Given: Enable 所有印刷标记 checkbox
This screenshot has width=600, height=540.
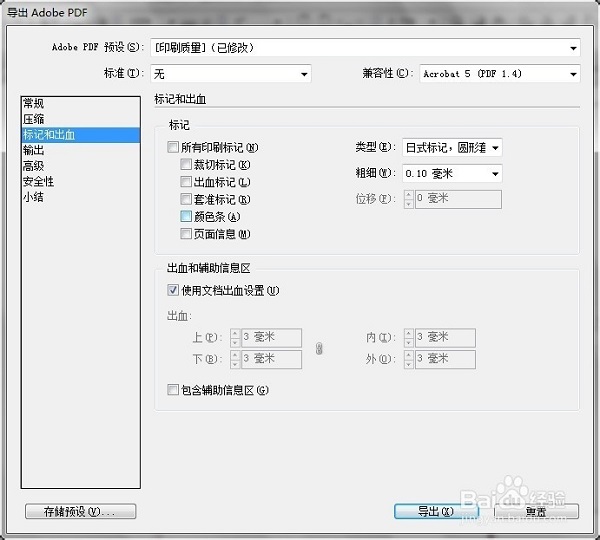Looking at the screenshot, I should pyautogui.click(x=174, y=147).
